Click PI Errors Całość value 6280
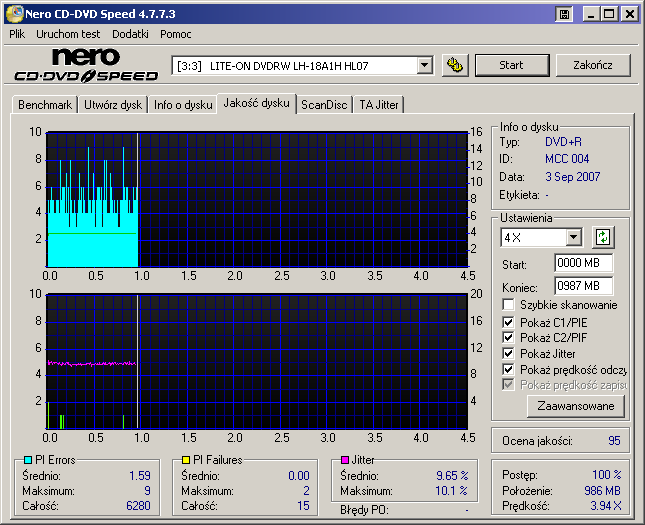645x525 pixels. tap(138, 506)
